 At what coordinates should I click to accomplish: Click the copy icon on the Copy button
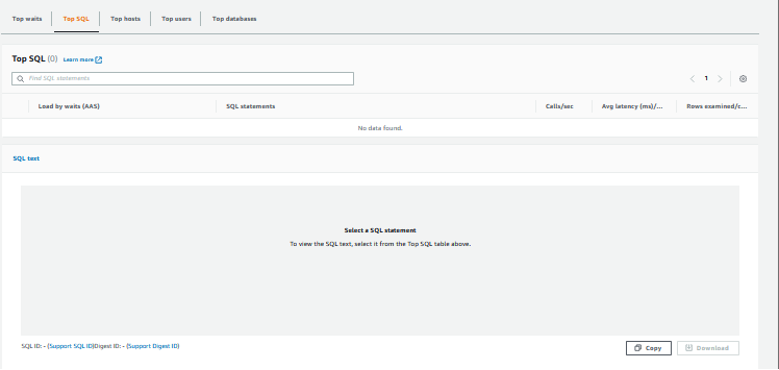point(638,348)
